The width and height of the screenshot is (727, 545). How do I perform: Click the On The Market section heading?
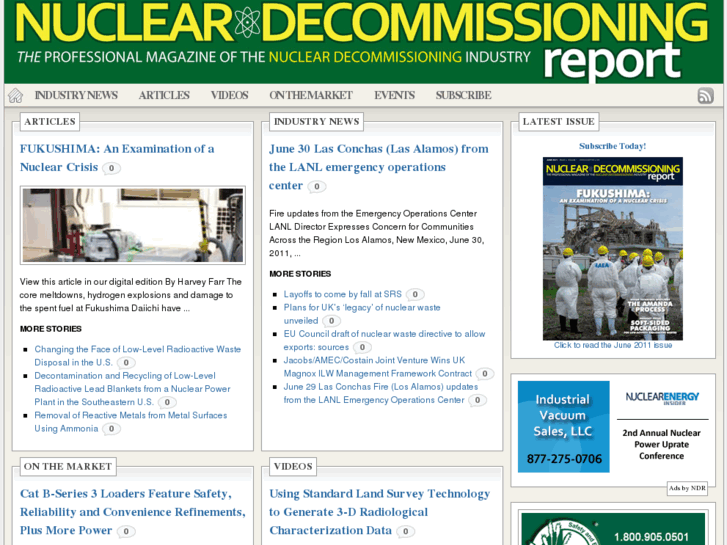[x=68, y=467]
